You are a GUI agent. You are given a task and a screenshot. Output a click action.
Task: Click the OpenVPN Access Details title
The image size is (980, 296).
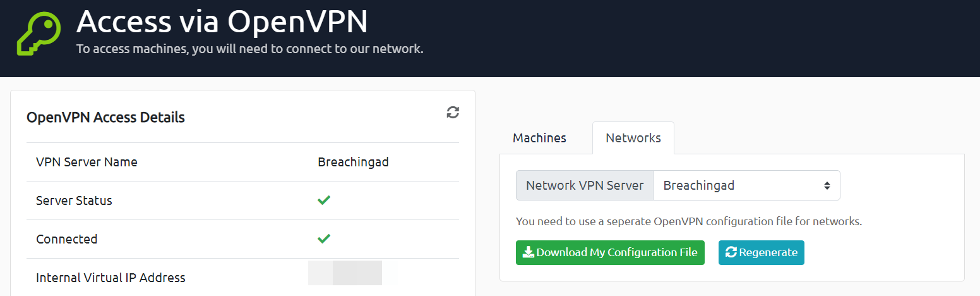(x=105, y=117)
